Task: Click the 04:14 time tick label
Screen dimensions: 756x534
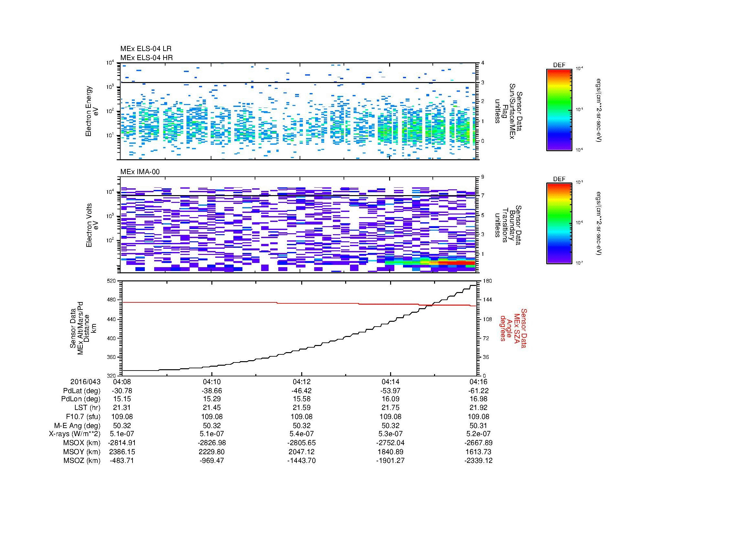Action: (x=390, y=382)
